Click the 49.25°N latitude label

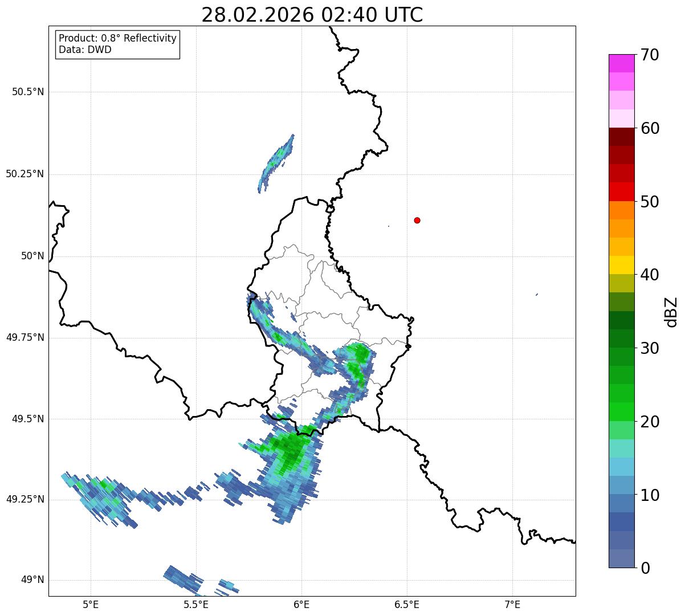click(x=25, y=499)
